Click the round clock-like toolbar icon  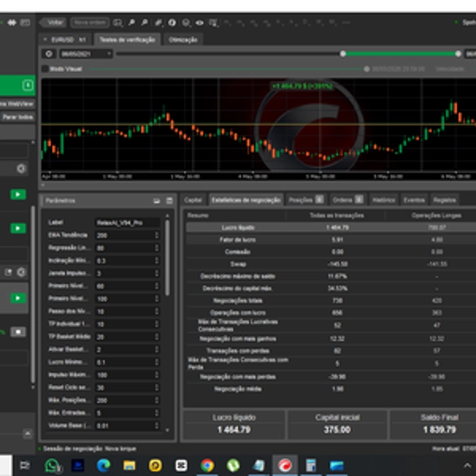coord(172,22)
